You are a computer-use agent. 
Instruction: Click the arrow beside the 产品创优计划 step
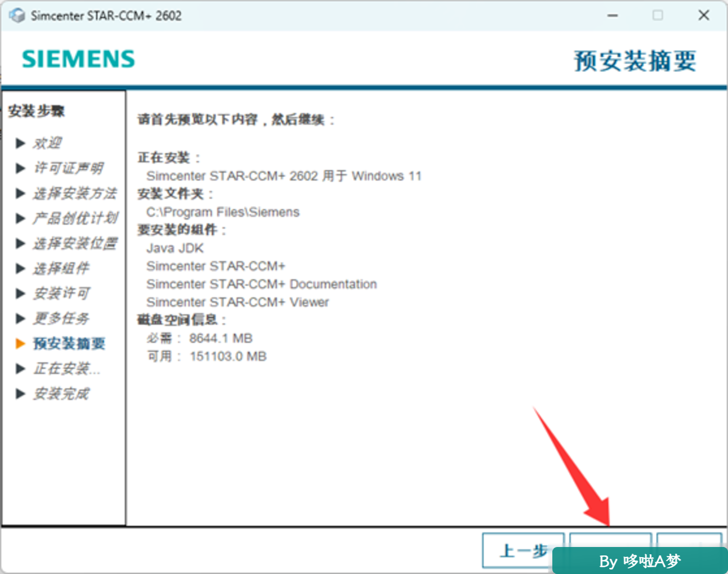click(x=21, y=218)
